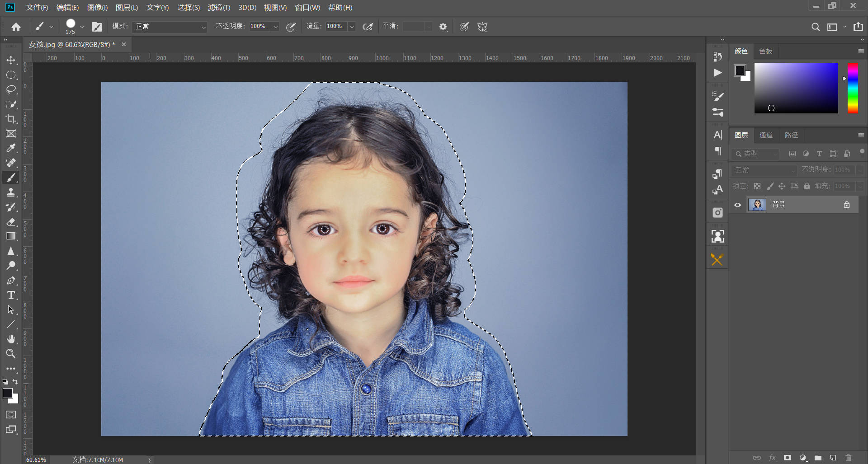Open workspace switcher dropdown arrow

[844, 27]
